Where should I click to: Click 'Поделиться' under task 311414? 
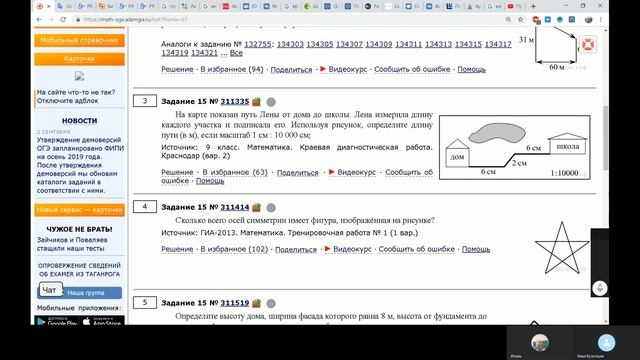click(296, 249)
